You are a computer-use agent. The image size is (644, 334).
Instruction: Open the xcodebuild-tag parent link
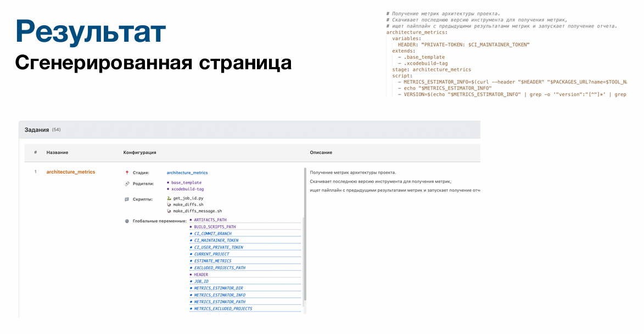188,189
